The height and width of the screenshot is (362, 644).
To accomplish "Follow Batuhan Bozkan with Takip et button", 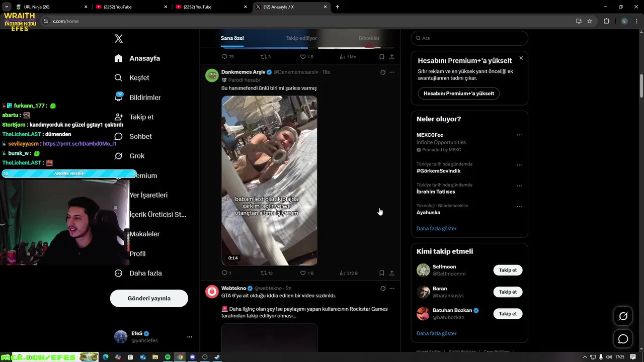I will coord(508,314).
